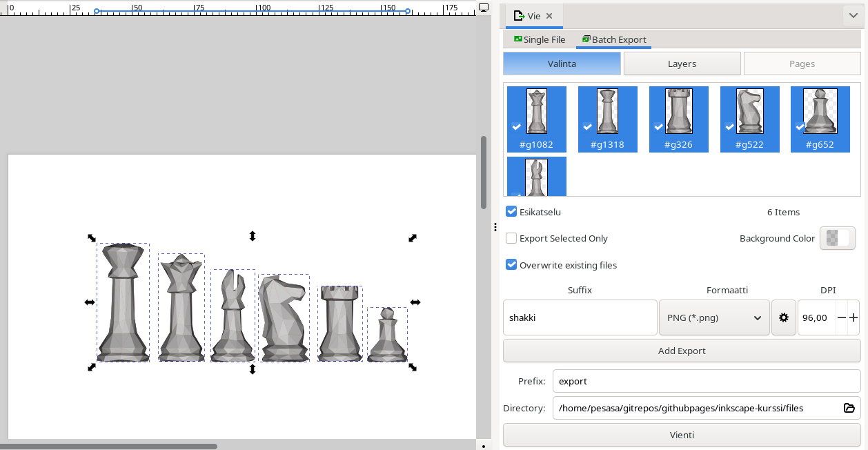Select the Vie panel tab
The width and height of the screenshot is (868, 450).
pyautogui.click(x=534, y=16)
